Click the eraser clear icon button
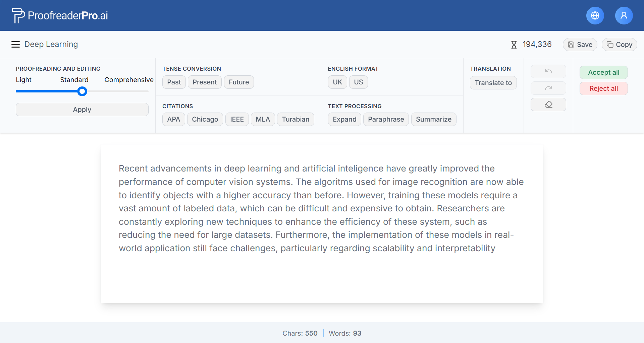644x343 pixels. pos(548,105)
